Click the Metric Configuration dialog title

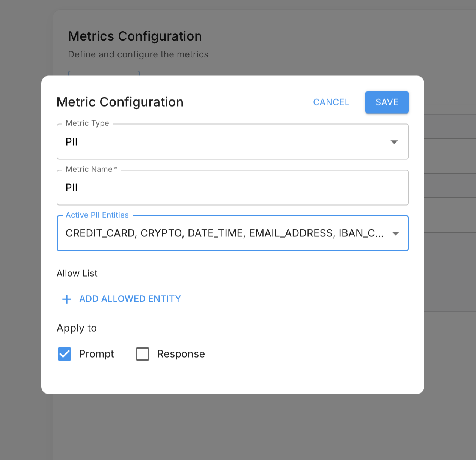tap(120, 102)
